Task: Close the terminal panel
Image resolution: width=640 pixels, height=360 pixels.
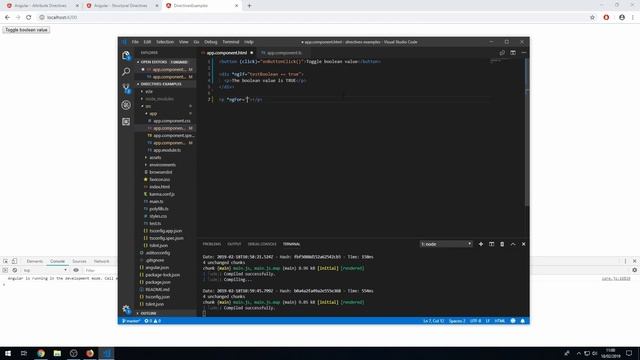Action: pos(524,244)
